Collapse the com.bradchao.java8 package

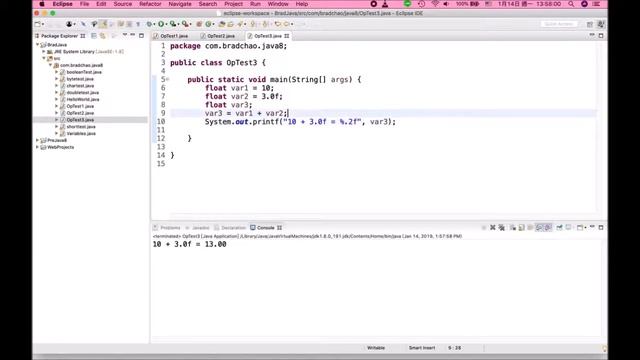50,65
